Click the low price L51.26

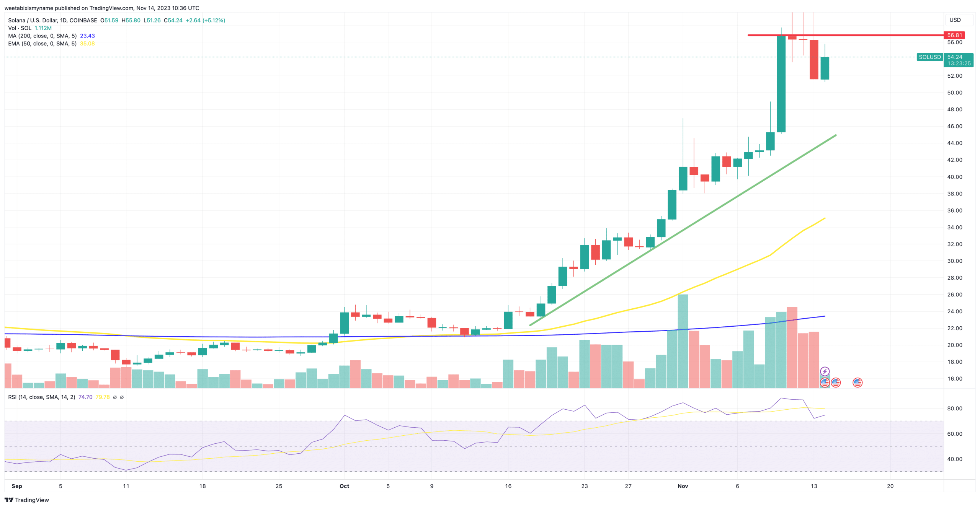click(x=152, y=20)
